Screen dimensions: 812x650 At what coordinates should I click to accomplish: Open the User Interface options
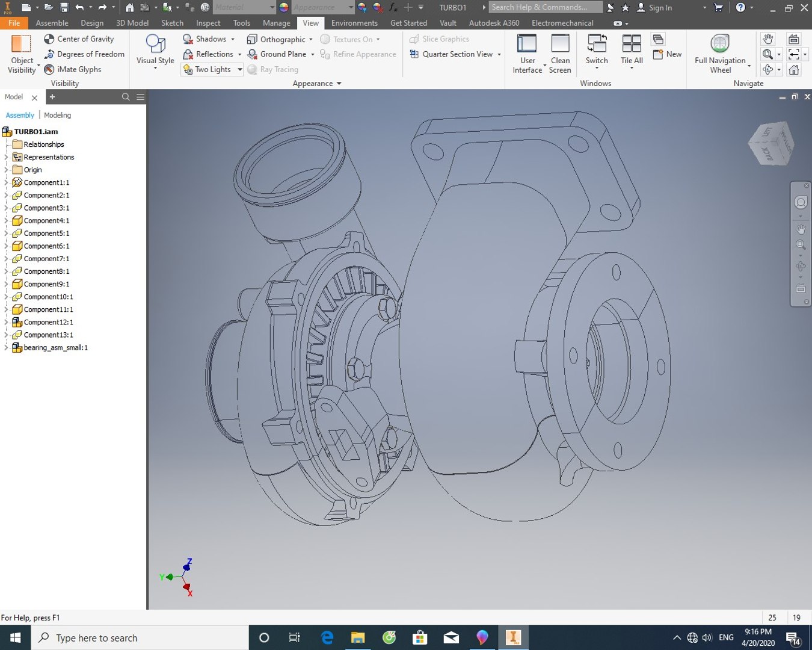coord(527,54)
